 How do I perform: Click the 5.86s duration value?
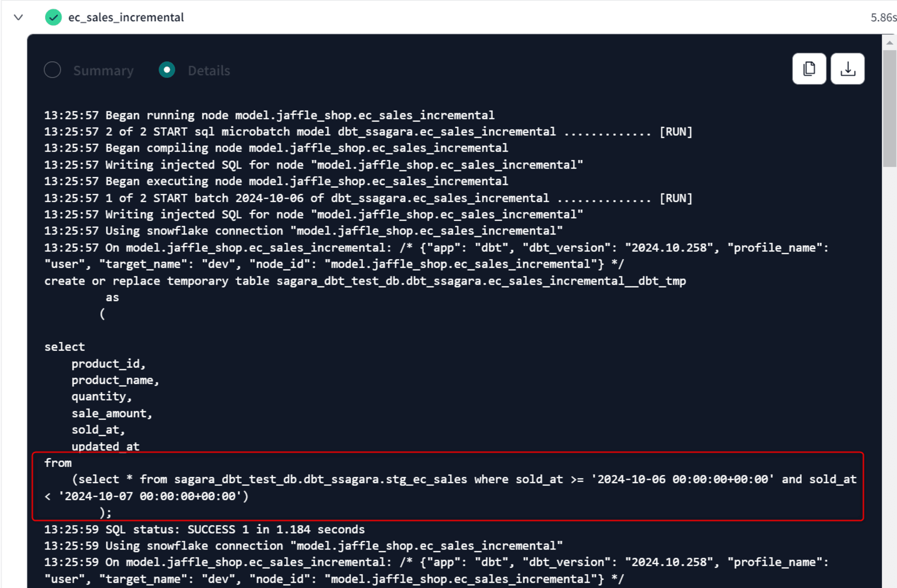(x=884, y=17)
